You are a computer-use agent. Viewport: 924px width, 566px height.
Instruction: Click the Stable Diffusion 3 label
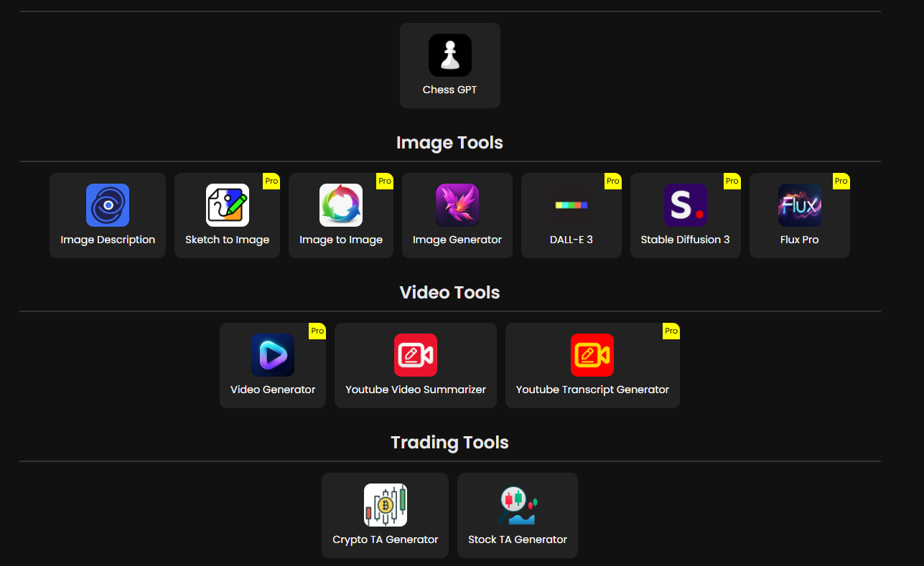[x=686, y=240]
